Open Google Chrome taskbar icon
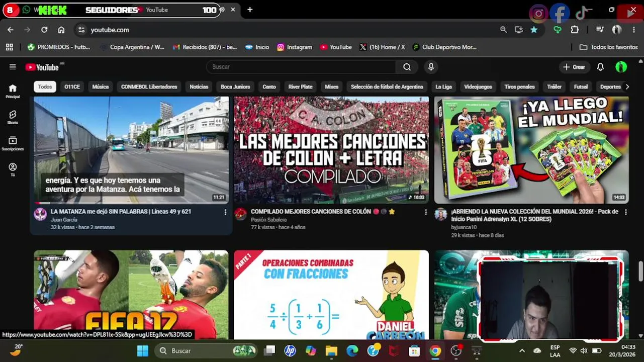Screen dimensions: 644x362 pos(435,350)
